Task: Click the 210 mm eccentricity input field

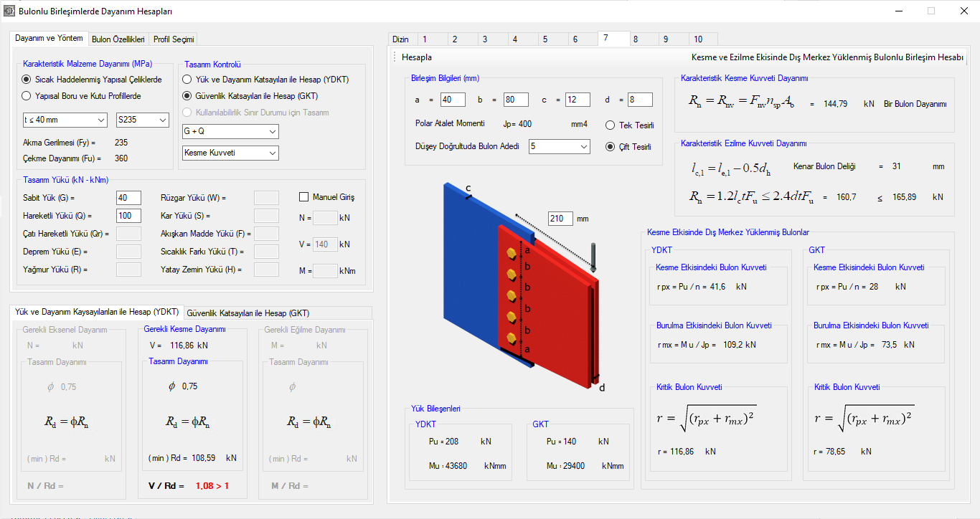Action: pos(560,218)
